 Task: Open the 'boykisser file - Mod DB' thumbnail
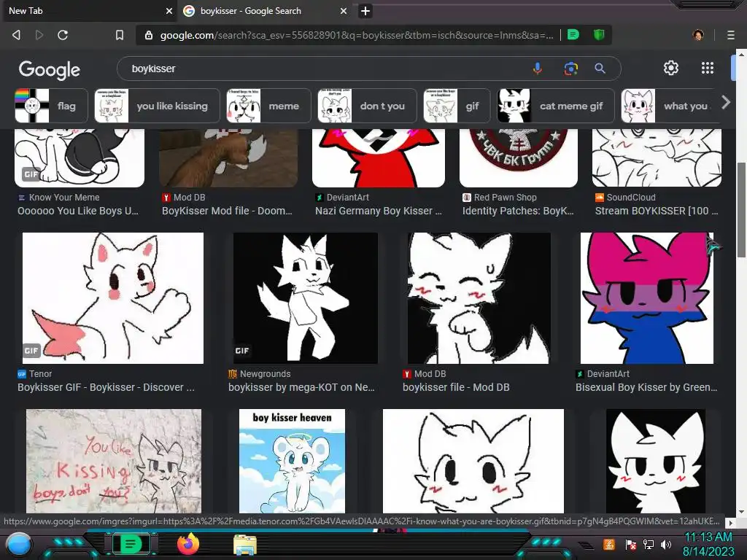[479, 298]
